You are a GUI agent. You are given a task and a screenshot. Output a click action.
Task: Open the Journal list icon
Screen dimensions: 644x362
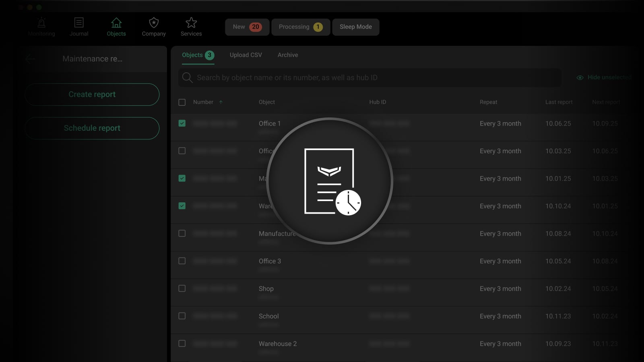[x=79, y=23]
